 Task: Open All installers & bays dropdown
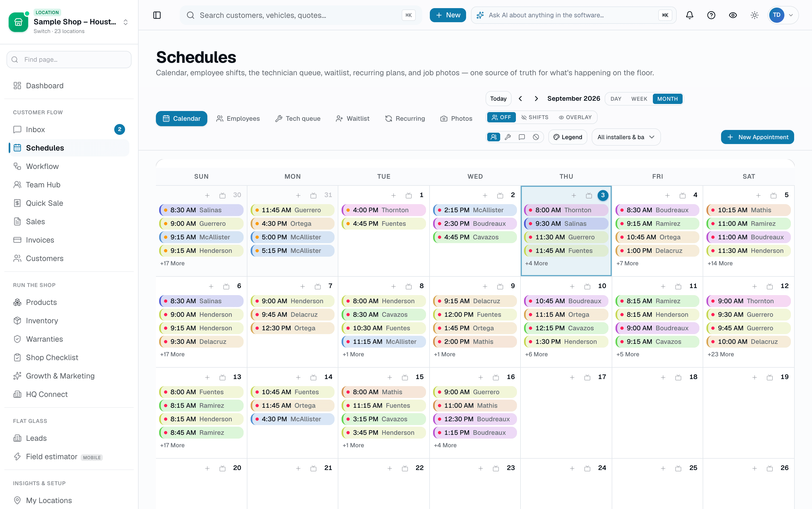pos(626,137)
